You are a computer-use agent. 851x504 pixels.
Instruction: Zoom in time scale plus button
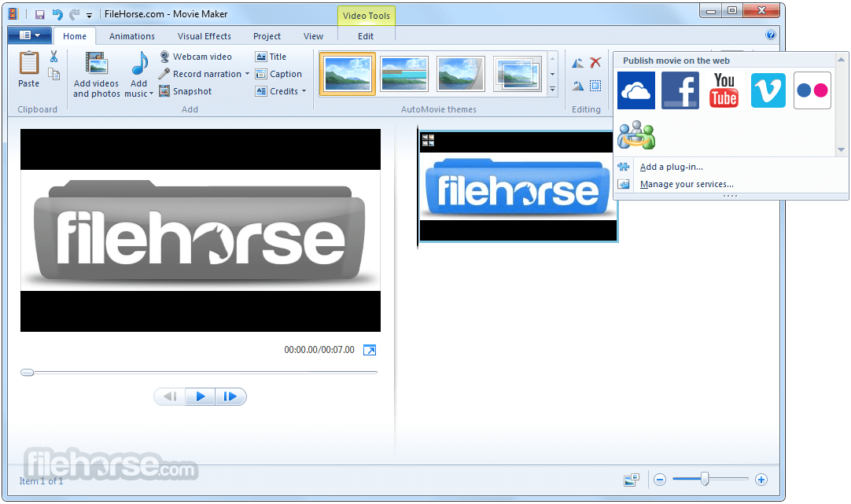pyautogui.click(x=761, y=480)
